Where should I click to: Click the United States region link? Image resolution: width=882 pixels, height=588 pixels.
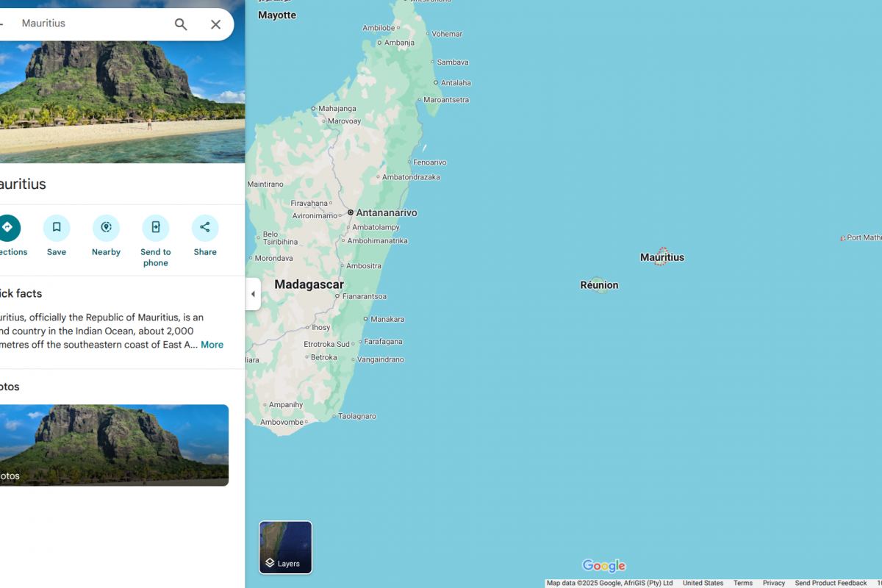point(703,583)
